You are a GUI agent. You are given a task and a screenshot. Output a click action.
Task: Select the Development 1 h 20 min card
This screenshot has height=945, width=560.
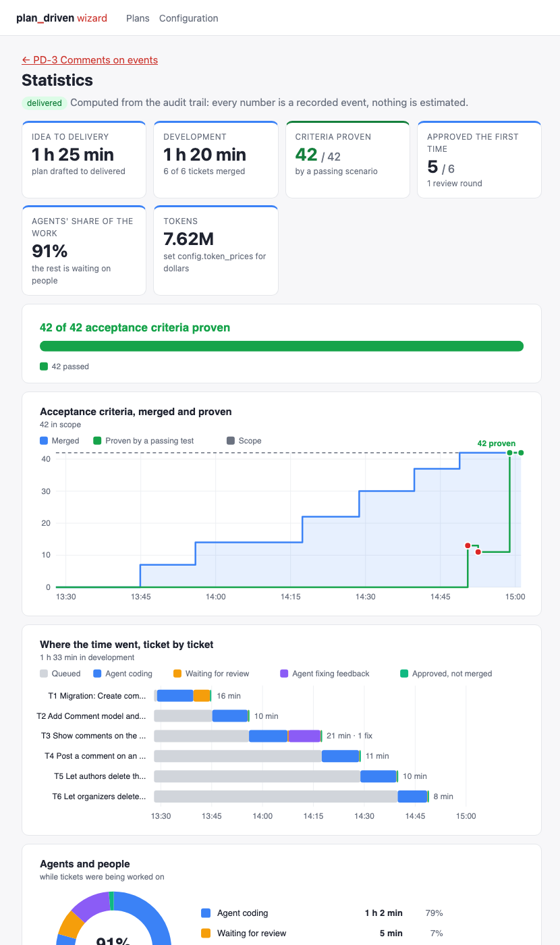[x=216, y=159]
